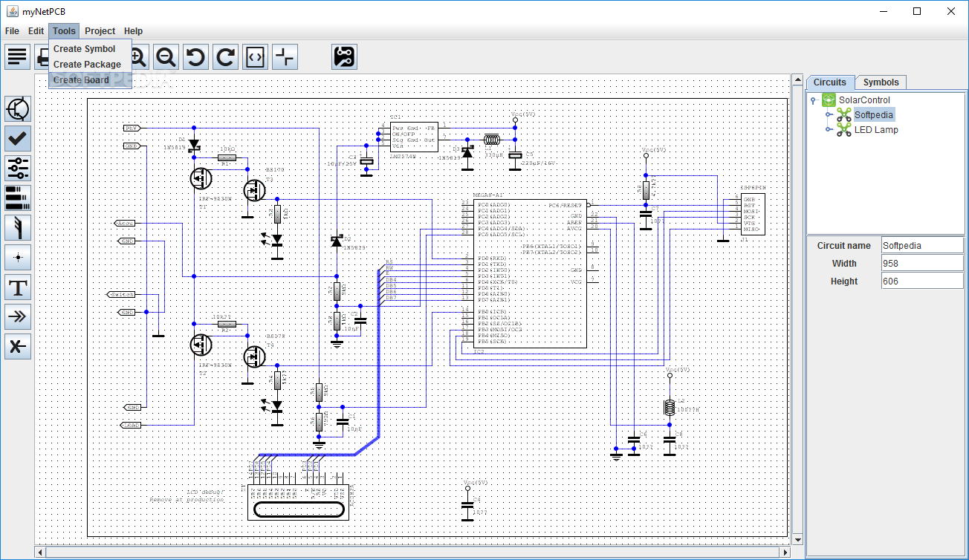Click the MEGA8 microcontroller chip in schematic

pyautogui.click(x=528, y=273)
